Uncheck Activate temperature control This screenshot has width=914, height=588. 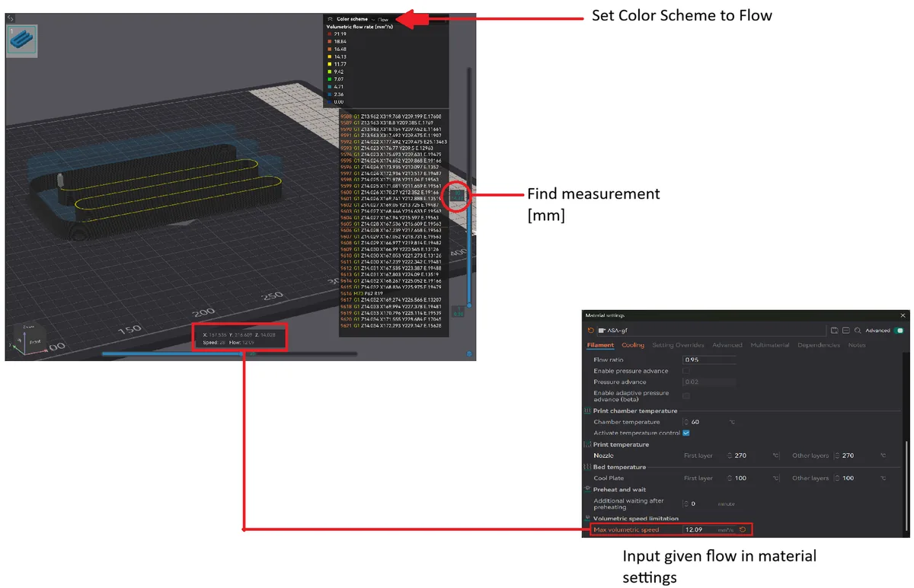(686, 433)
